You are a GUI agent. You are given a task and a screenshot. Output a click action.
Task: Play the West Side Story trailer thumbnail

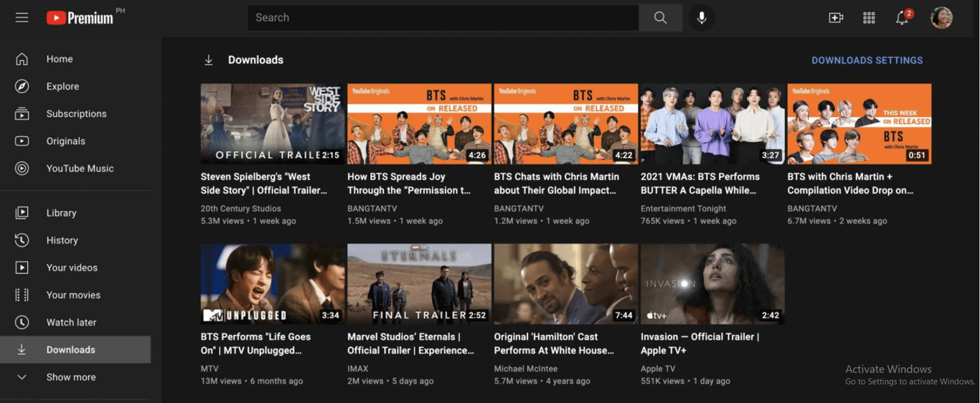[x=273, y=124]
